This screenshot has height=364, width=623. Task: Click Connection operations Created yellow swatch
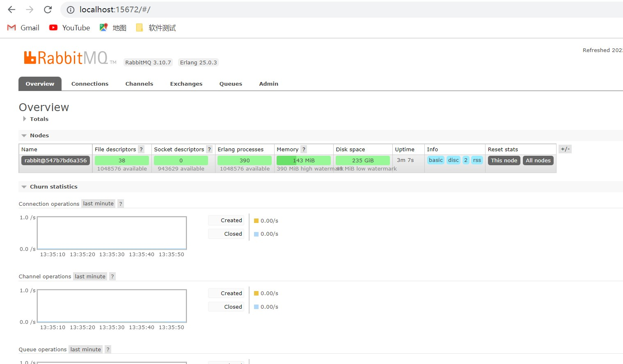(x=256, y=221)
